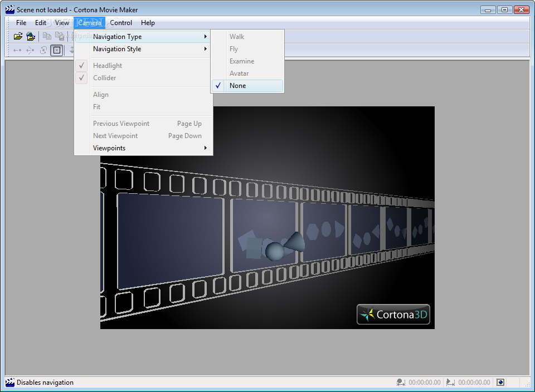Select the None navigation type
The width and height of the screenshot is (535, 392).
coord(247,86)
